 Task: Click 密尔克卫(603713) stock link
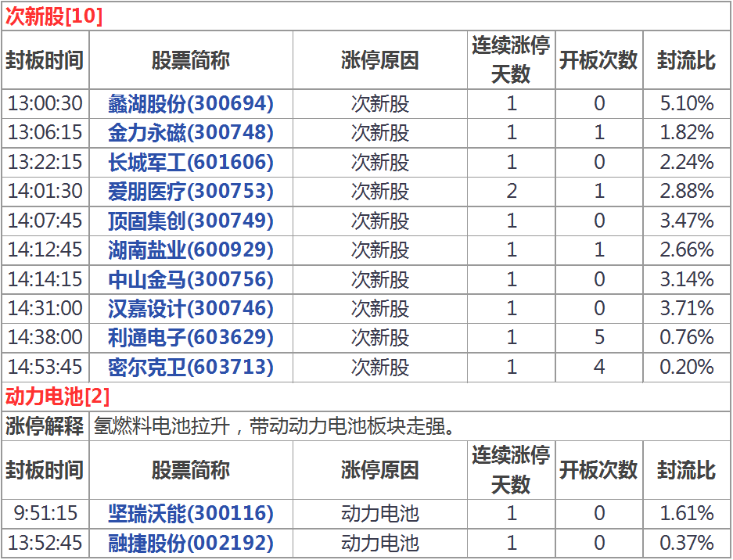191,367
